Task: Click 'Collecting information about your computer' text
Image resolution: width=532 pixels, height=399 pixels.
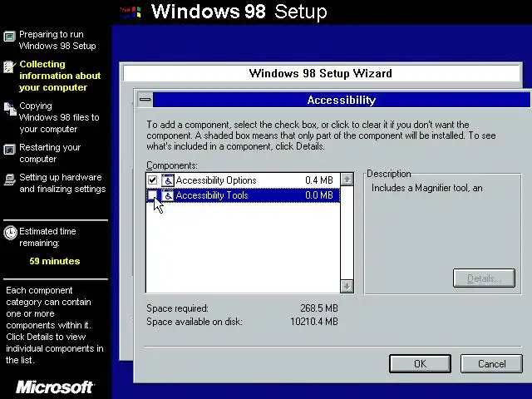Action: 60,76
